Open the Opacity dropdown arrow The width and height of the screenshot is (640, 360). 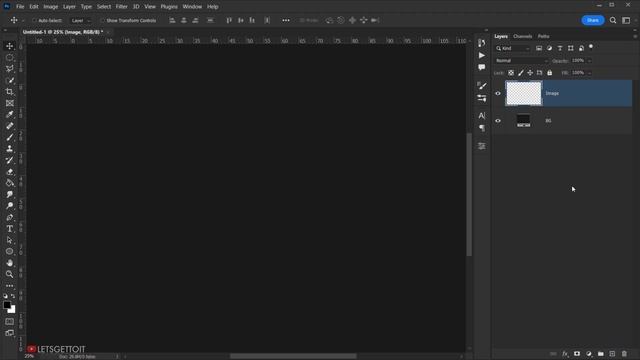[589, 61]
